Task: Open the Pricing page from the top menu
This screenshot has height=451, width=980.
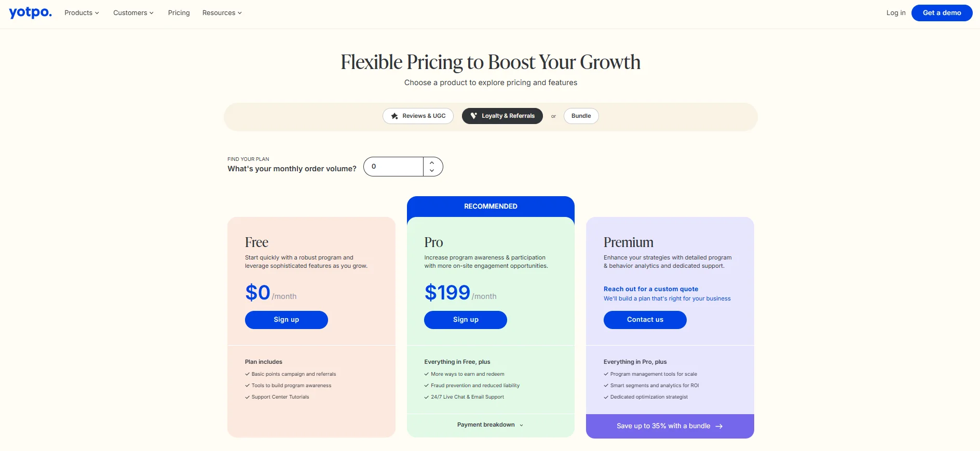Action: (x=179, y=13)
